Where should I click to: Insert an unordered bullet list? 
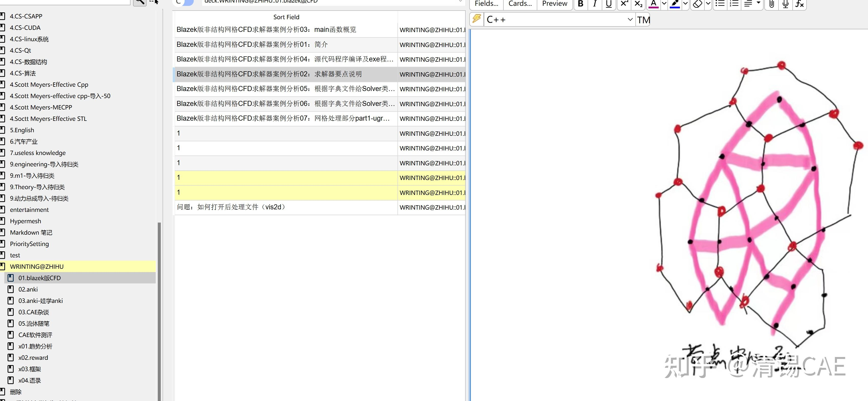point(720,4)
